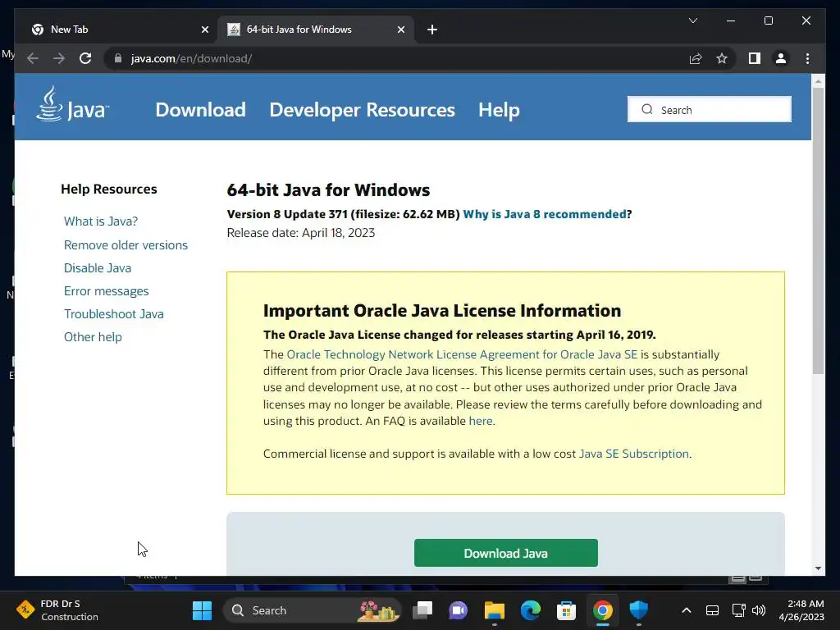Click the Release date: April 18, 2023 text

point(301,233)
